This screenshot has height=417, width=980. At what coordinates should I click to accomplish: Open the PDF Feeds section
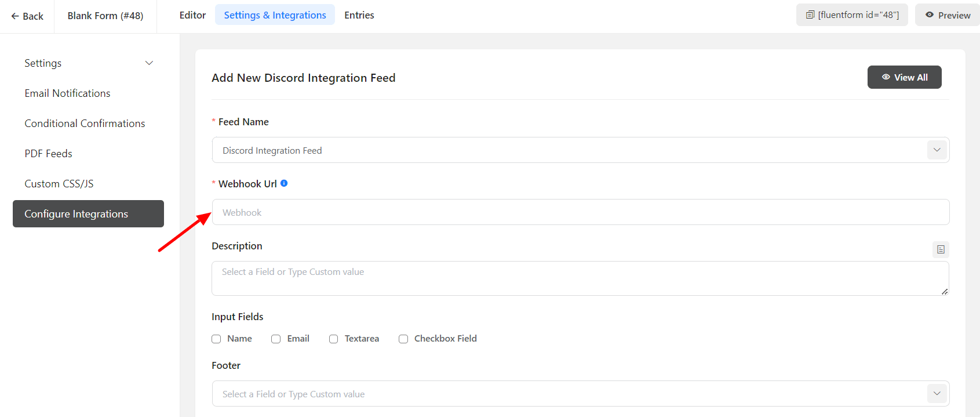(48, 154)
